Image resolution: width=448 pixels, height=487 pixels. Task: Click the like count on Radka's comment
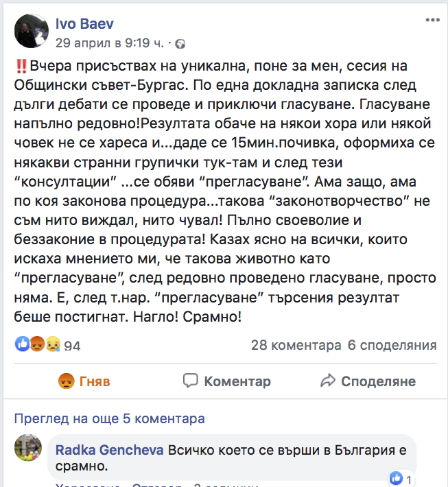pos(401,478)
